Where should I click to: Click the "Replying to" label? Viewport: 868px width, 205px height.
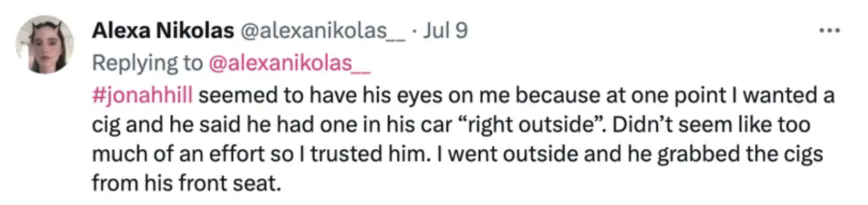(x=147, y=63)
